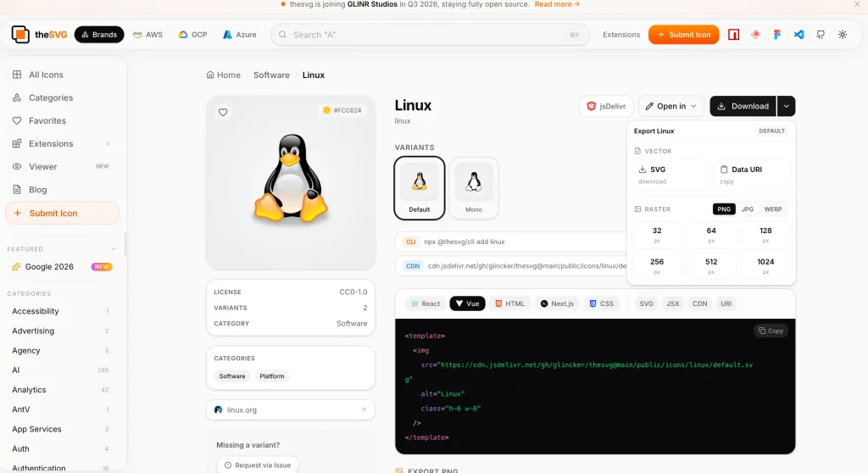
Task: Open the red square icon in header
Action: [x=733, y=35]
